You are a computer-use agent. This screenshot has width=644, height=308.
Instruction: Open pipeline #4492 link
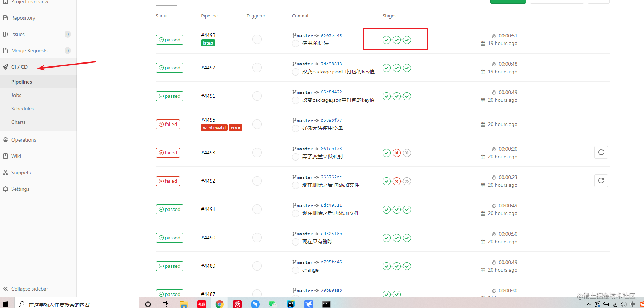[208, 181]
